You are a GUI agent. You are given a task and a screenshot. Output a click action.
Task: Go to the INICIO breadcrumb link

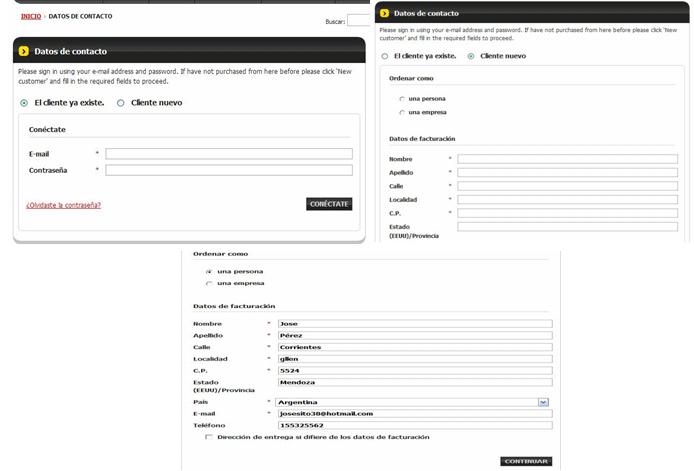click(x=31, y=17)
